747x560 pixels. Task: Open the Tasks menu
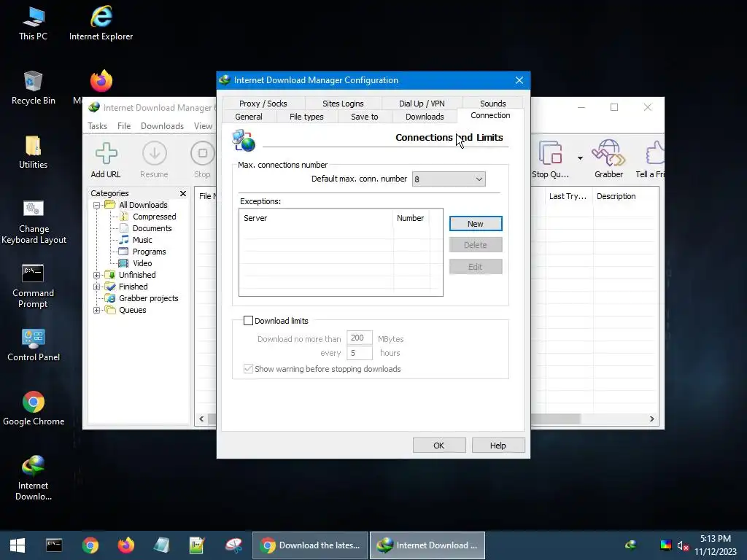click(98, 126)
